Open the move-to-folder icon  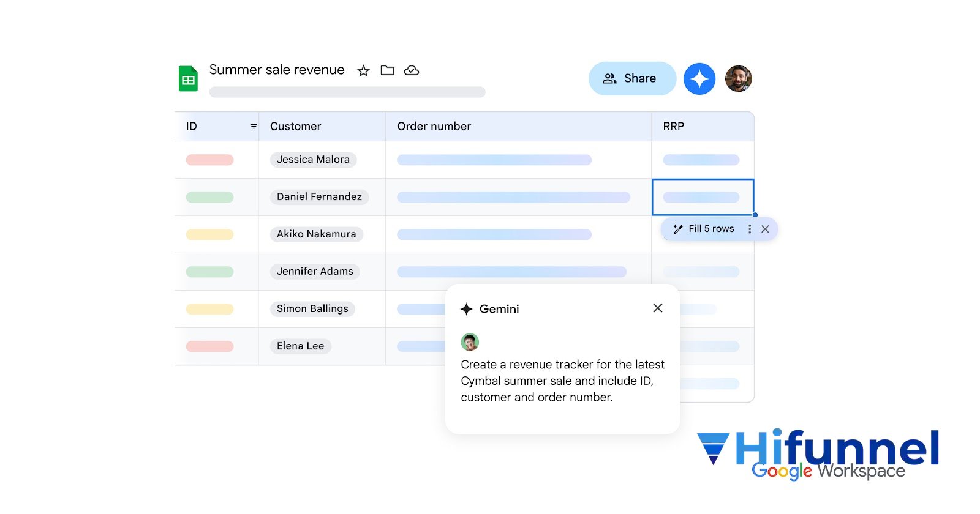tap(387, 70)
